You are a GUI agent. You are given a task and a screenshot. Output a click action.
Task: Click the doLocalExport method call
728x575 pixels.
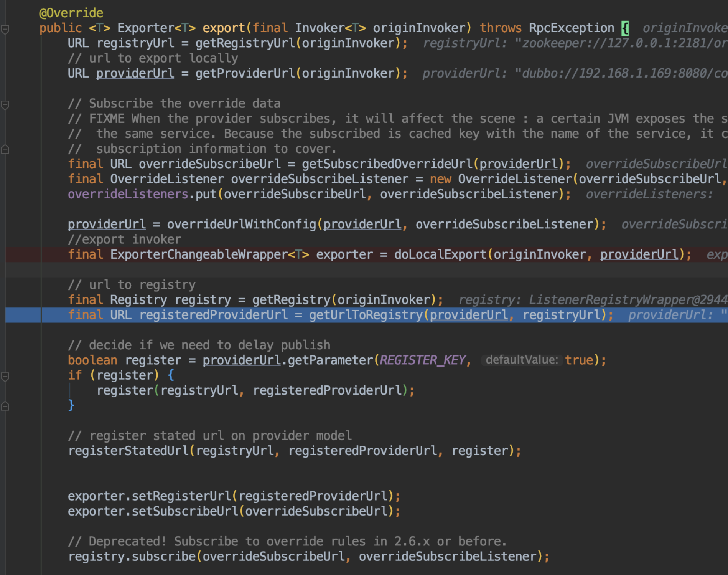[440, 254]
